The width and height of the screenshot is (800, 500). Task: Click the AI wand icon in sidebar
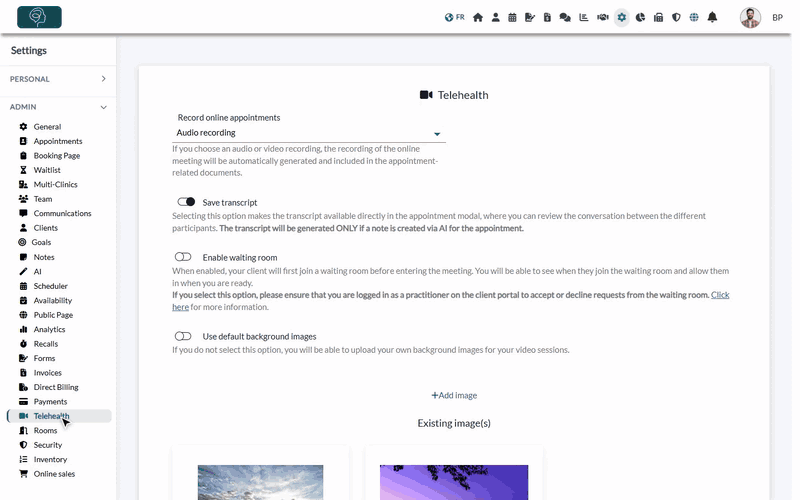point(23,271)
